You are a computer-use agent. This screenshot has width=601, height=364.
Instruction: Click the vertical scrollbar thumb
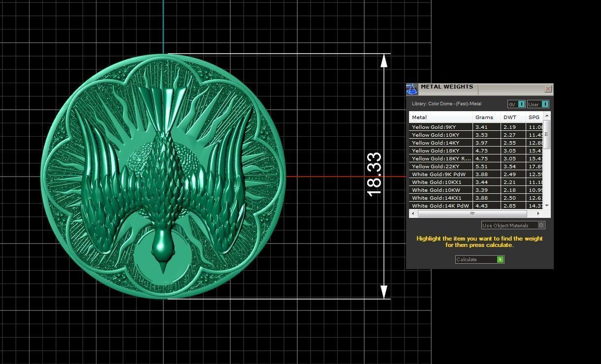pos(548,133)
